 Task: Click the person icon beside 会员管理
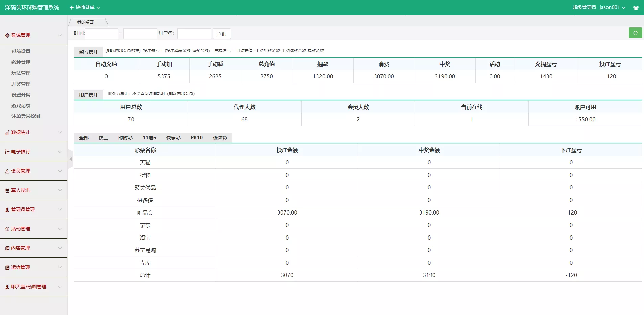click(x=7, y=171)
